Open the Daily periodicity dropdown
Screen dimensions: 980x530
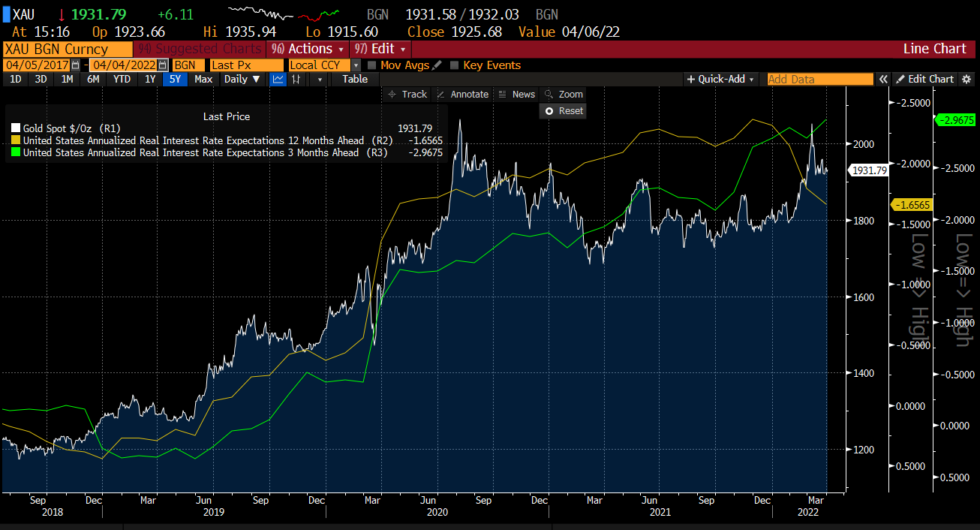[x=242, y=79]
